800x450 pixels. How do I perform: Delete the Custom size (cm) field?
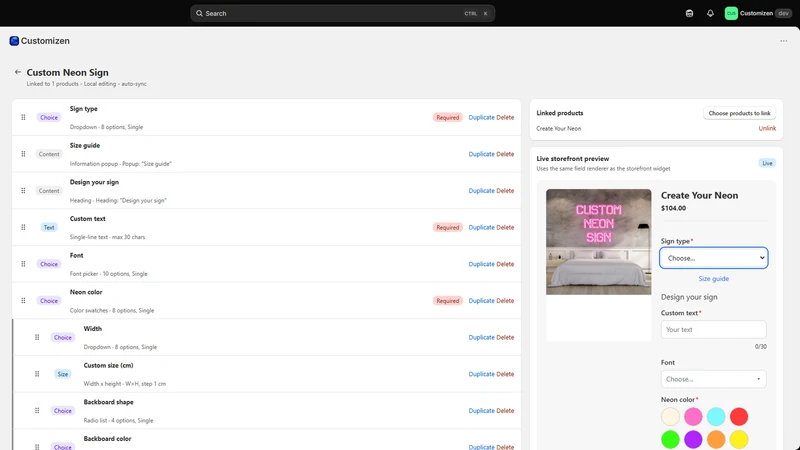(x=505, y=374)
